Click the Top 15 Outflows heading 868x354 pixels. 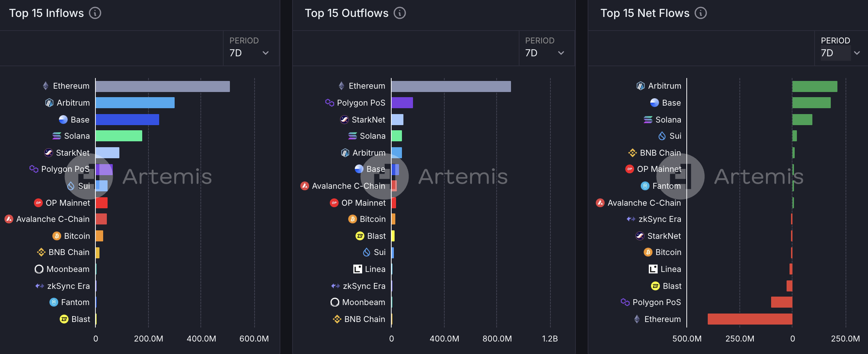[x=346, y=13]
